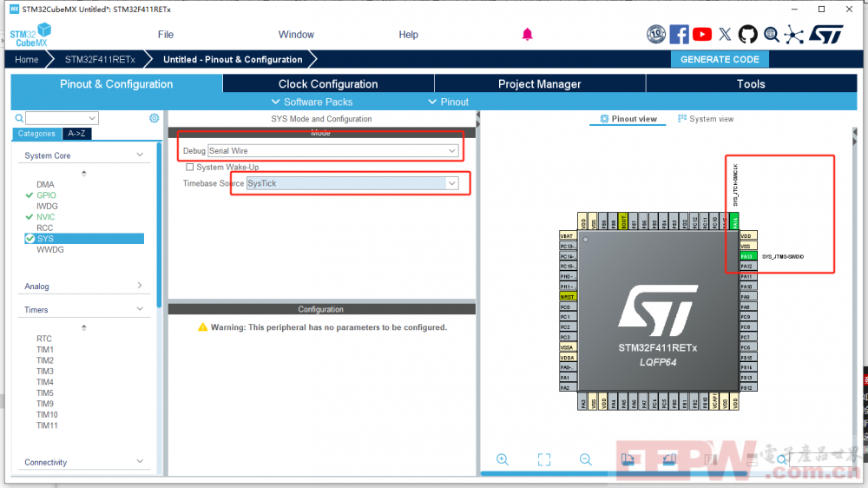Click the pin search input field

point(825,459)
